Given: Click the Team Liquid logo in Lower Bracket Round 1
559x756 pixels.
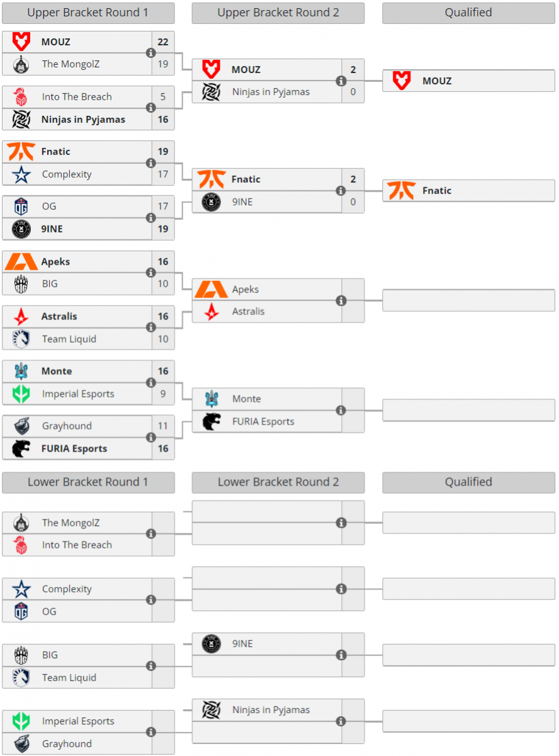Looking at the screenshot, I should tap(21, 678).
